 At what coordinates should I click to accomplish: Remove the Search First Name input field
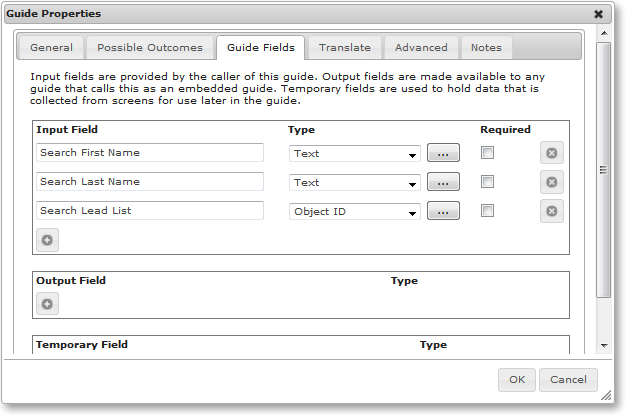coord(552,153)
